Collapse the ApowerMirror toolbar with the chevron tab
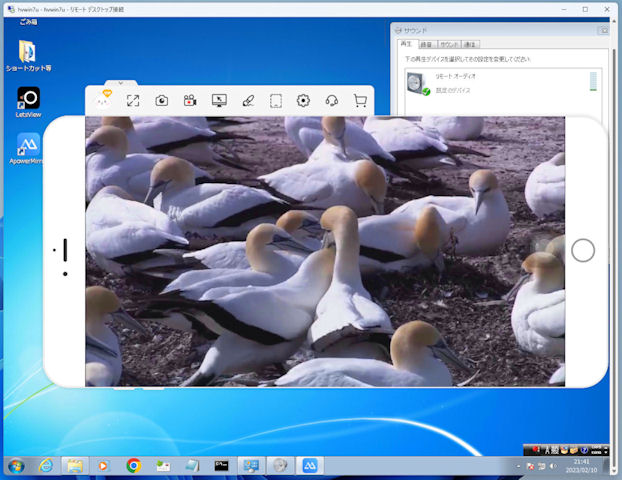The image size is (622, 480). click(x=121, y=83)
